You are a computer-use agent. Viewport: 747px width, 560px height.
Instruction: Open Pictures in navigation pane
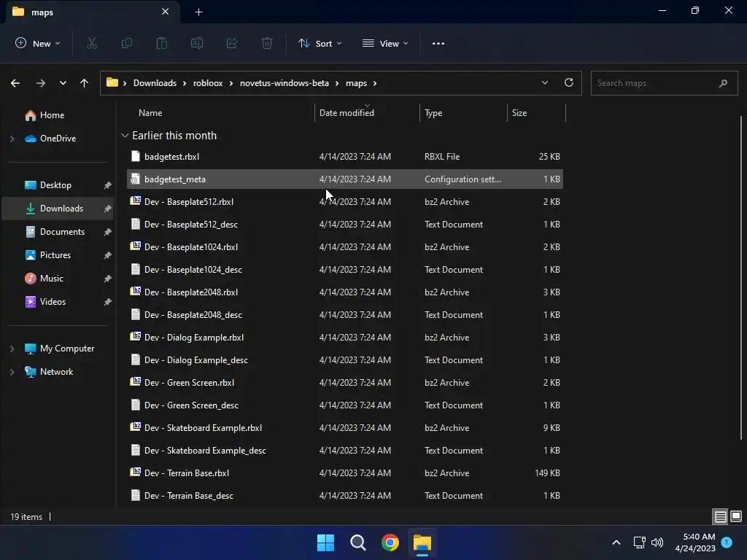tap(57, 255)
